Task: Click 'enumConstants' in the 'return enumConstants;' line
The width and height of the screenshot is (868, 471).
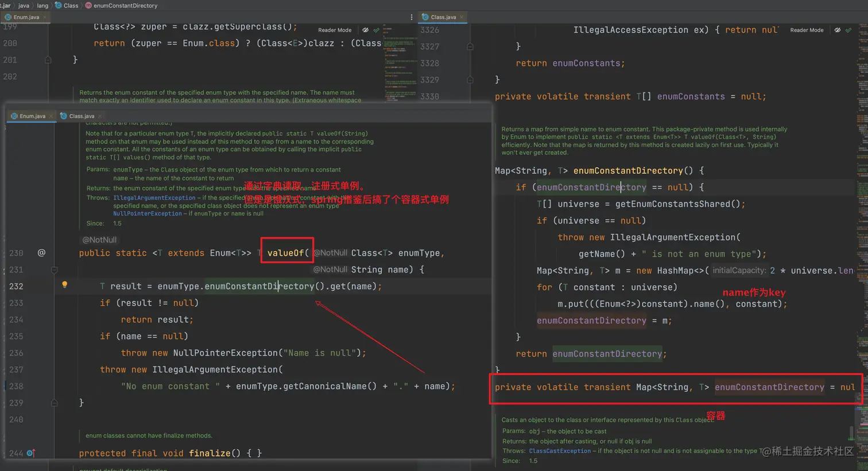Action: pos(586,63)
